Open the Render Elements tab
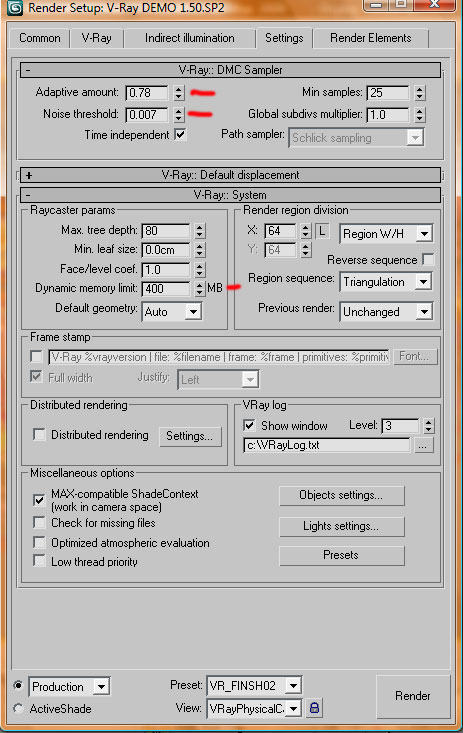The height and width of the screenshot is (733, 463). coord(371,38)
